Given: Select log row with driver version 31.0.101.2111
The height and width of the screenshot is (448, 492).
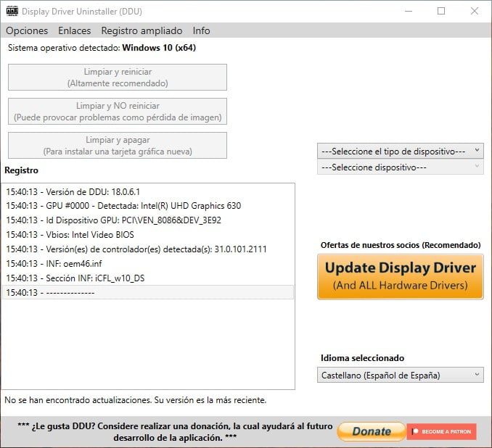Looking at the screenshot, I should click(x=148, y=249).
